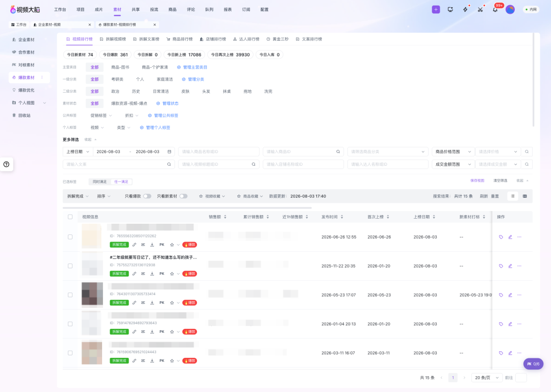The width and height of the screenshot is (551, 392).
Task: Open the 20 条/页 page size dropdown
Action: [487, 378]
